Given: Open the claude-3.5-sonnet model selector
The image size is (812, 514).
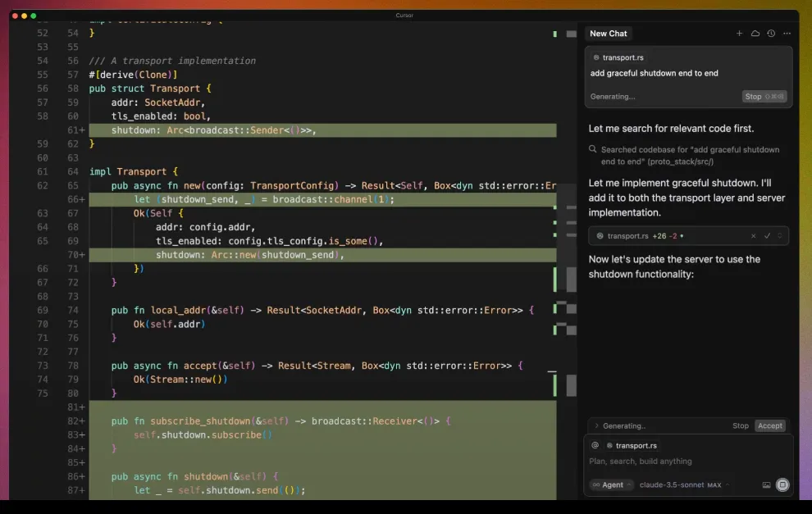Looking at the screenshot, I should (684, 485).
